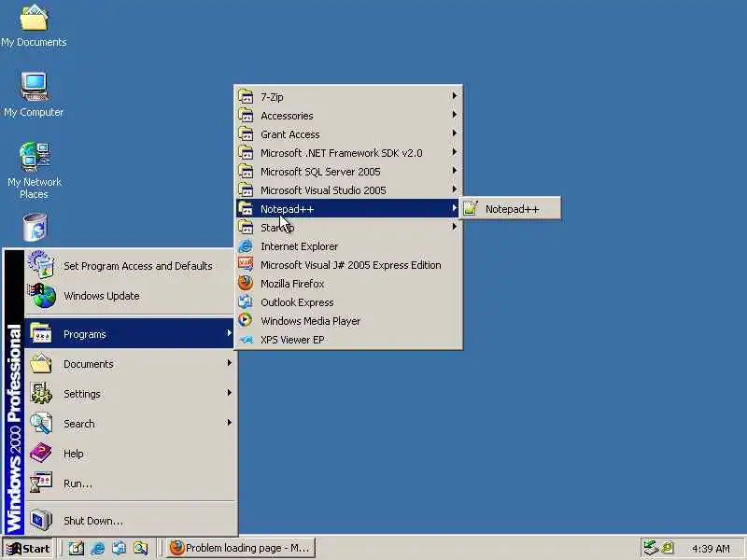Screen dimensions: 747x560
Task: Click the Microsoft Visual Studio 2005 folder icon
Action: (x=246, y=189)
